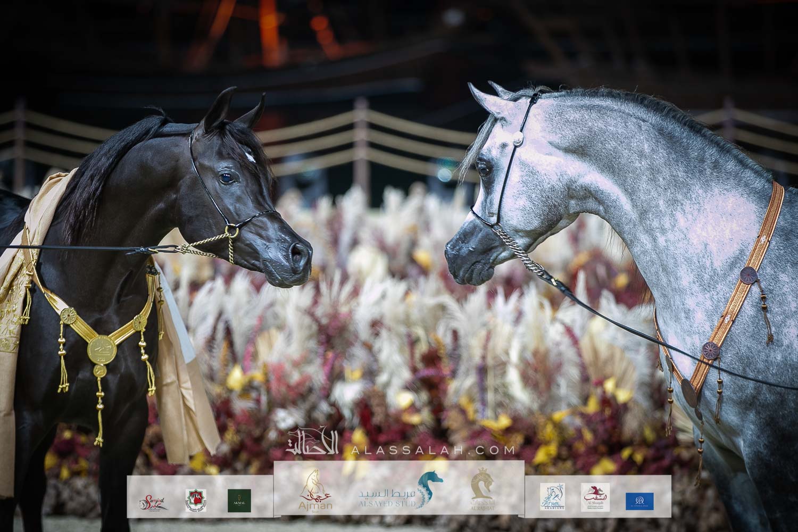Click the dark green AKMAL logo
The height and width of the screenshot is (532, 798).
(239, 500)
